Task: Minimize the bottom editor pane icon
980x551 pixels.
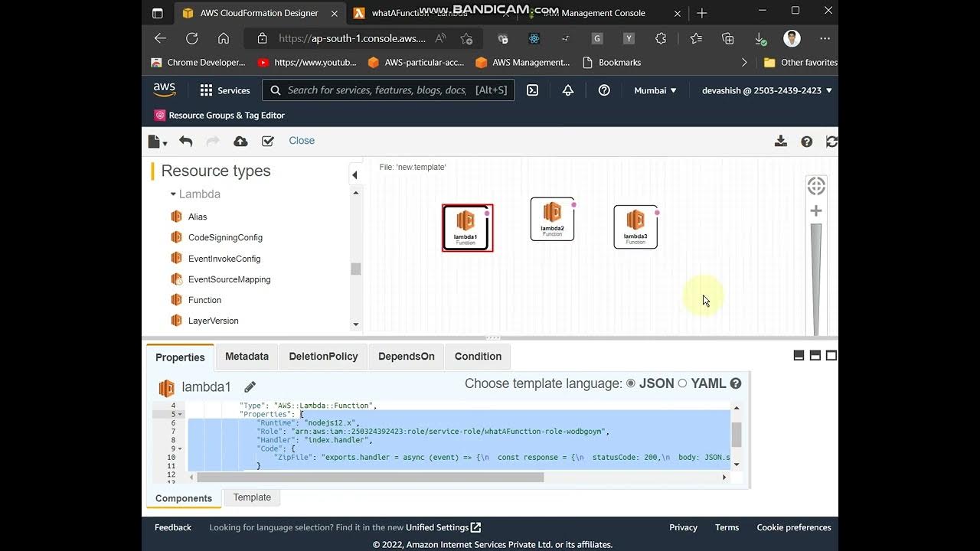Action: pos(799,356)
